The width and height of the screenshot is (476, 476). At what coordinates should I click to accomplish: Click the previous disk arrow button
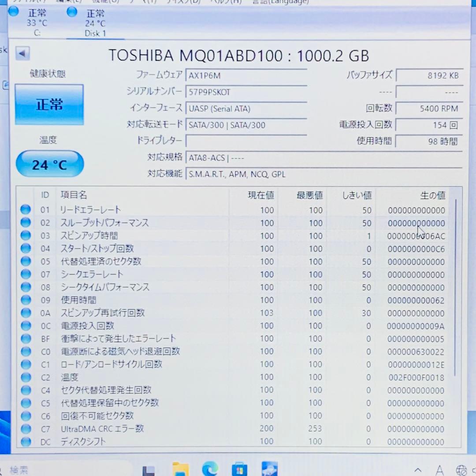click(x=22, y=54)
